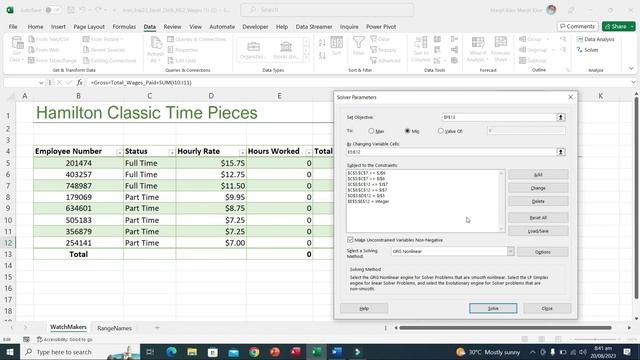Viewport: 640px width, 360px height.
Task: Expand the formula bar
Action: [633, 82]
